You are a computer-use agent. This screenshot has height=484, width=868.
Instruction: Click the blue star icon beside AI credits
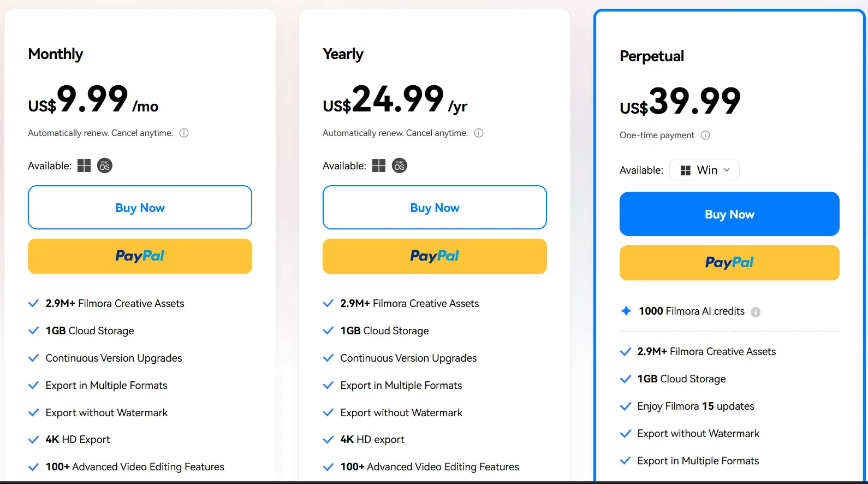pyautogui.click(x=626, y=311)
